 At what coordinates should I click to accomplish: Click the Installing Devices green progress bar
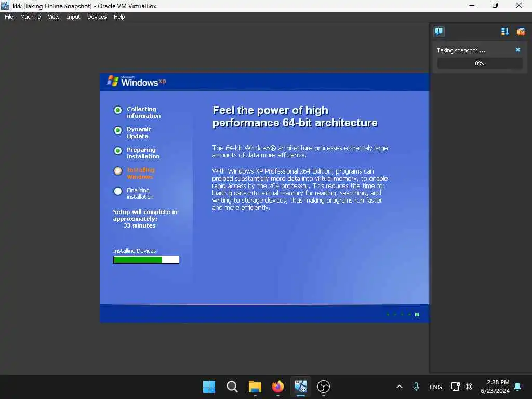pos(146,260)
